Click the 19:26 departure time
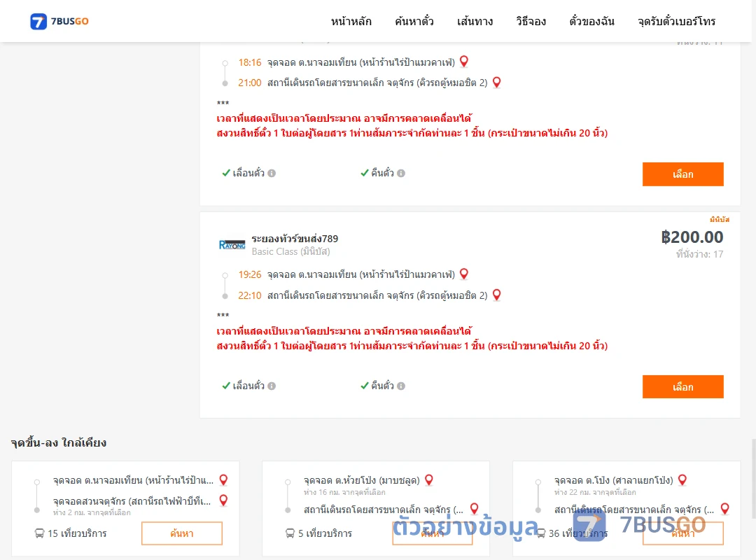The image size is (756, 560). (x=250, y=274)
